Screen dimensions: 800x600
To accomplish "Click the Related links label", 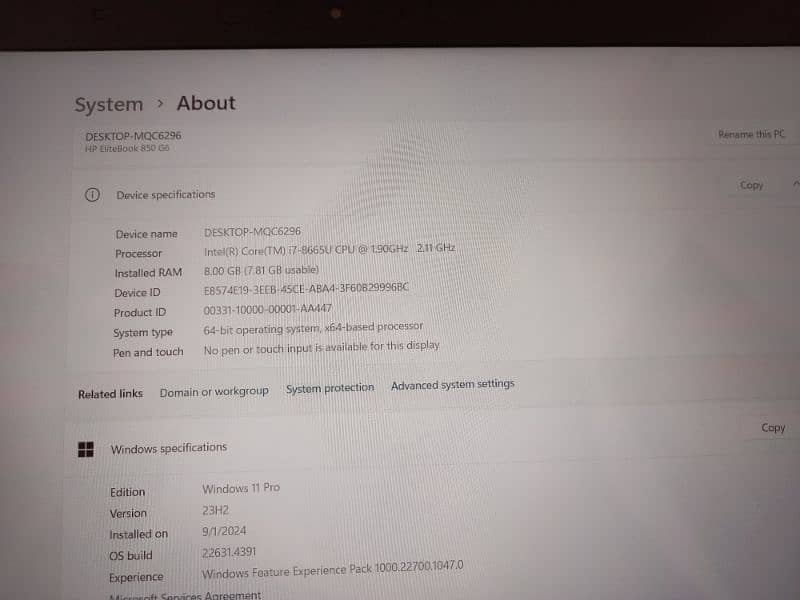I will [x=110, y=394].
